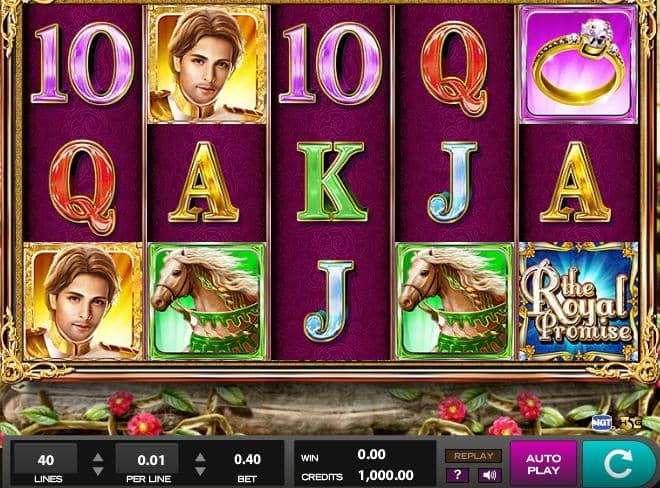Screen dimensions: 660x488
Task: Click the IGT logo
Action: coord(601,423)
